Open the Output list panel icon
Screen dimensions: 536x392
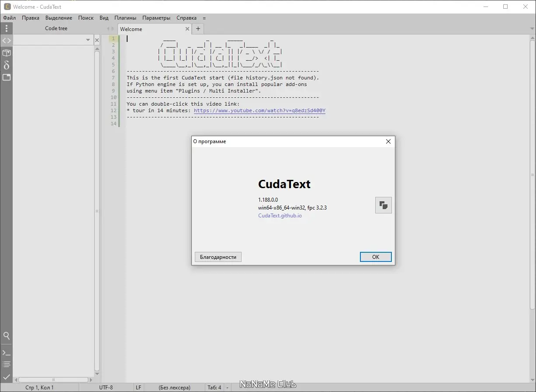[6, 364]
